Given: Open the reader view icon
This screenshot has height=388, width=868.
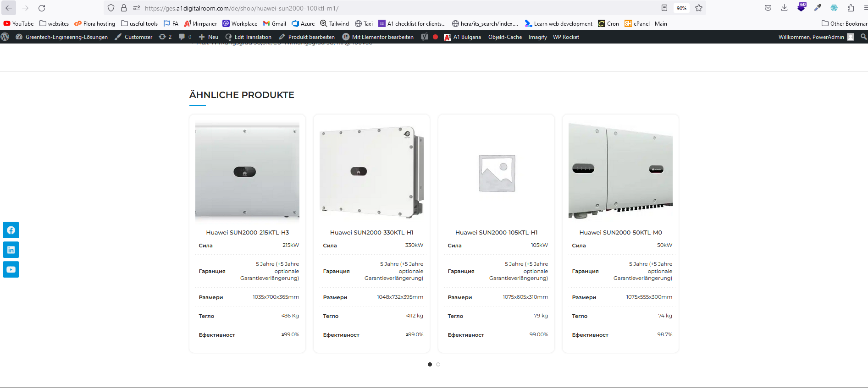Looking at the screenshot, I should tap(664, 8).
